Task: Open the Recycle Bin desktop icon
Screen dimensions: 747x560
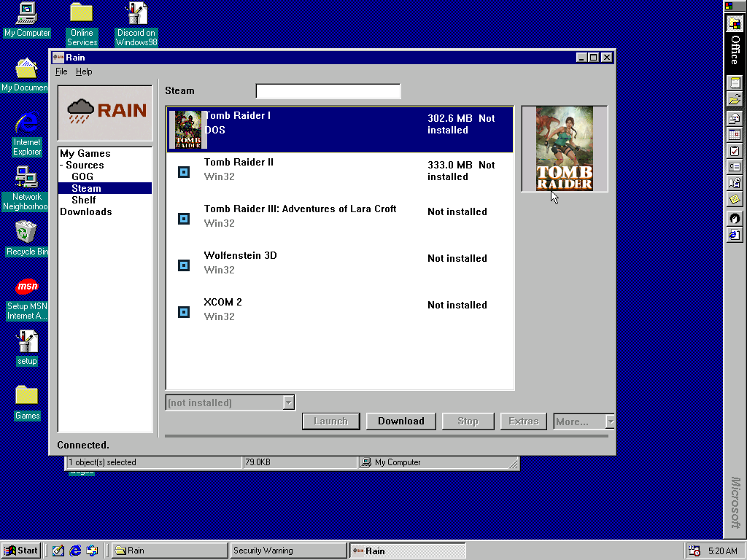Action: (27, 238)
